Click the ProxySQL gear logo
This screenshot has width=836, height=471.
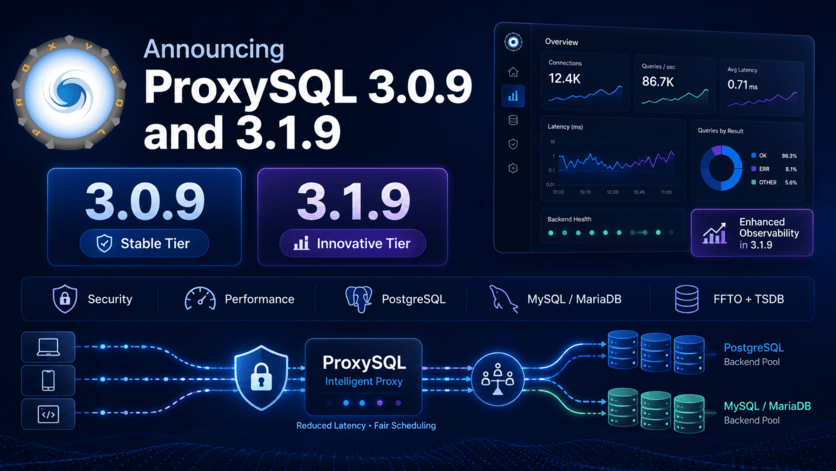pos(69,92)
